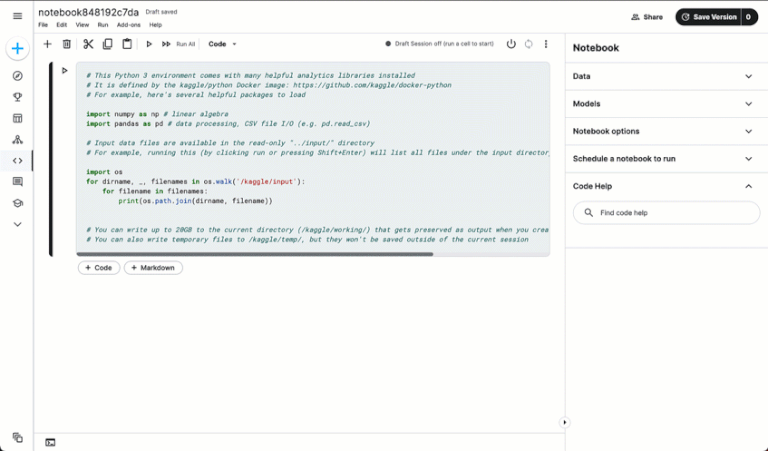This screenshot has width=768, height=451.
Task: Click the cut cell scissors icon
Action: click(x=88, y=44)
